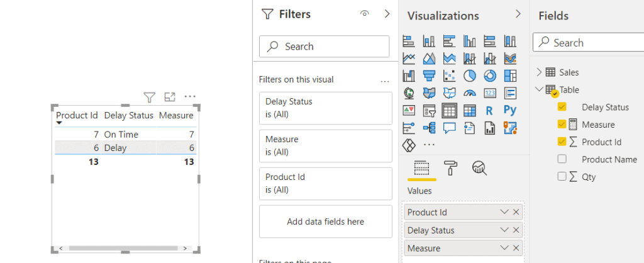Viewport: 644px width, 263px height.
Task: Select the Funnel chart visual
Action: coord(429,76)
